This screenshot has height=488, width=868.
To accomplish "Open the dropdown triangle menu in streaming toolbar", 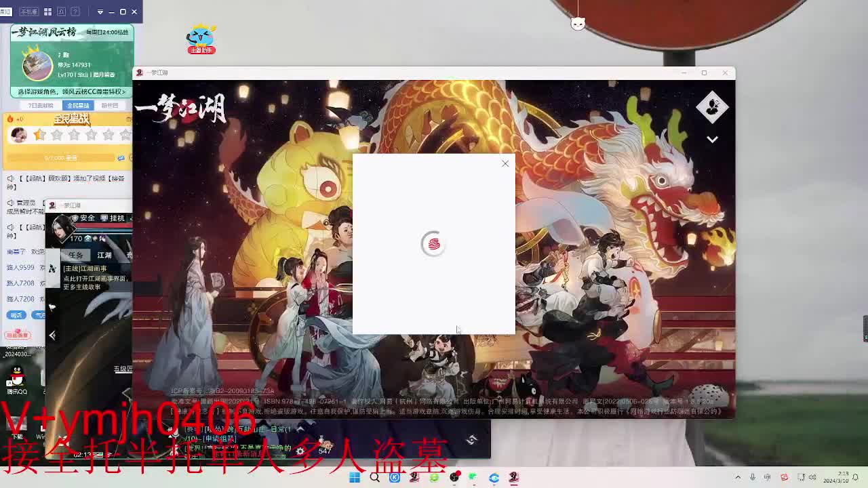I will (100, 12).
